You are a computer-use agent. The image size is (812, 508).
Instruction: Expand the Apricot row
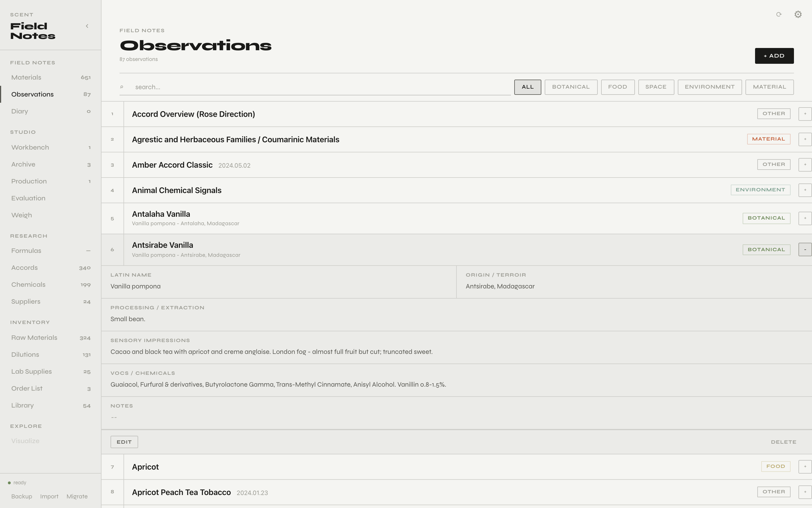point(805,466)
